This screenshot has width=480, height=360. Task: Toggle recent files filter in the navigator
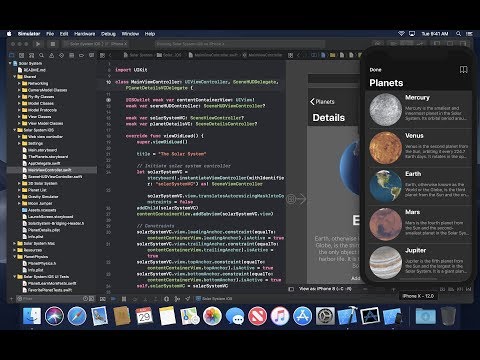(x=86, y=299)
